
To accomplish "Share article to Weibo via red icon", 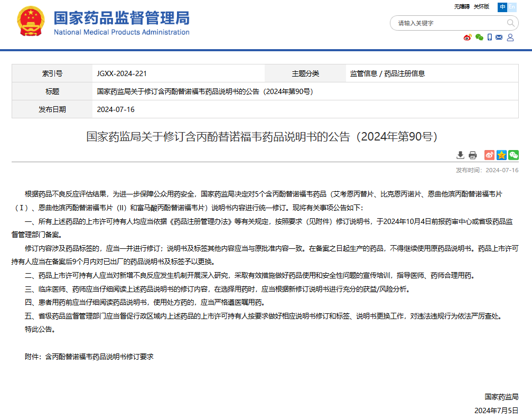I will point(489,155).
